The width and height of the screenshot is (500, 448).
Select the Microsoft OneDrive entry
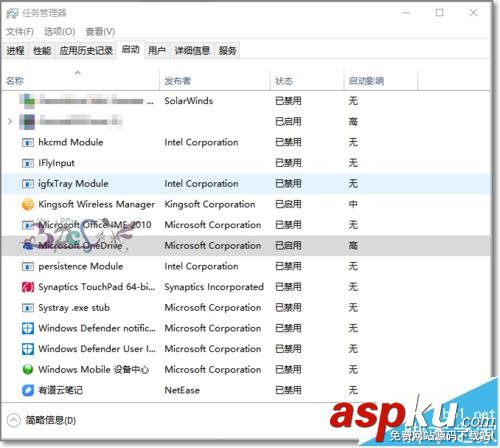246,246
